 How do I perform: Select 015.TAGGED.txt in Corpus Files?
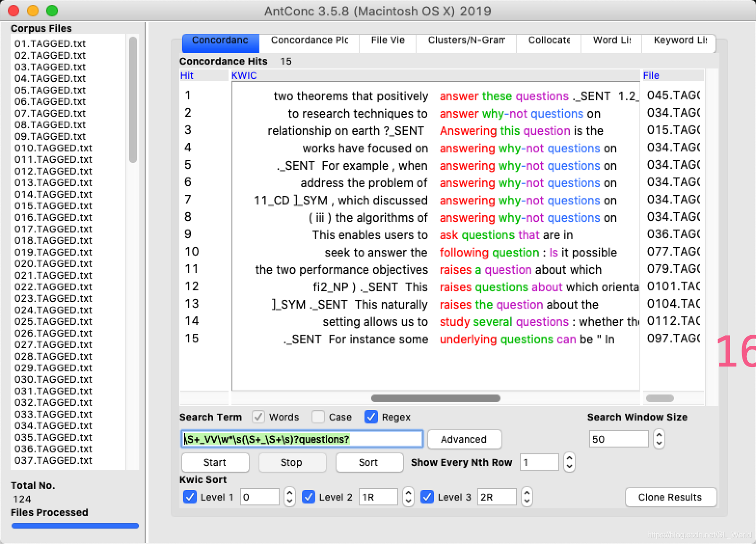tap(53, 206)
